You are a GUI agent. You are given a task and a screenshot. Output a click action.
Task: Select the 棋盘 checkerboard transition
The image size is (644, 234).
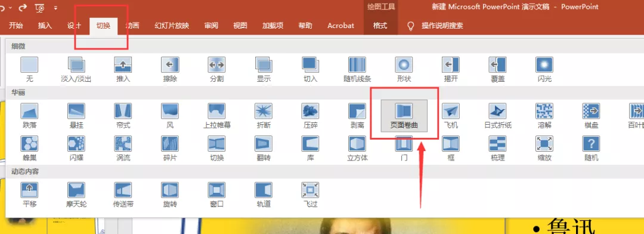click(x=591, y=116)
